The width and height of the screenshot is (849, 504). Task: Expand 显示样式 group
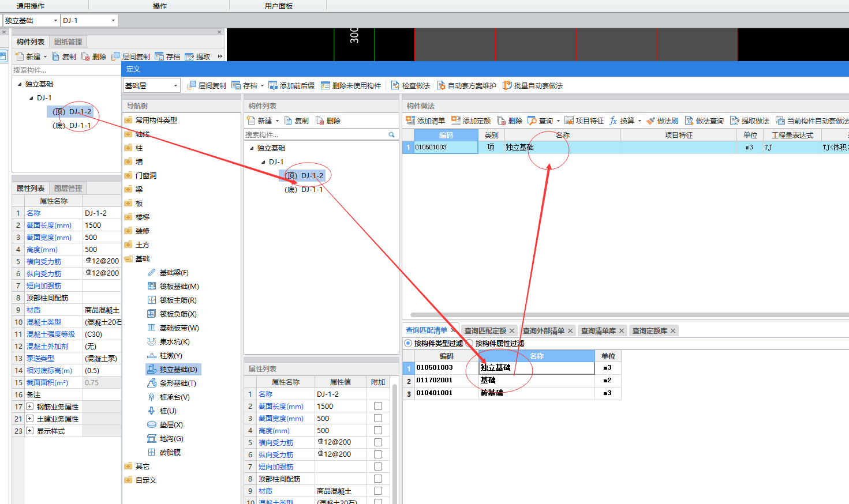point(29,431)
